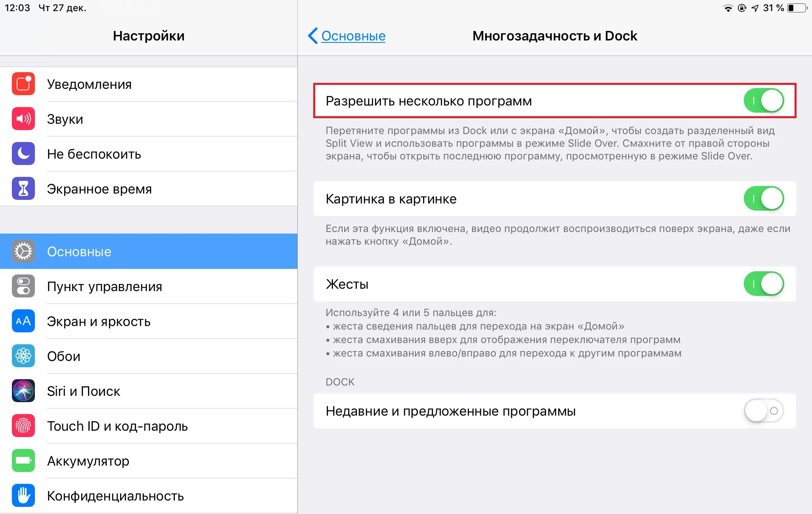
Task: Tap the Display & Brightness AA icon
Action: coord(23,321)
